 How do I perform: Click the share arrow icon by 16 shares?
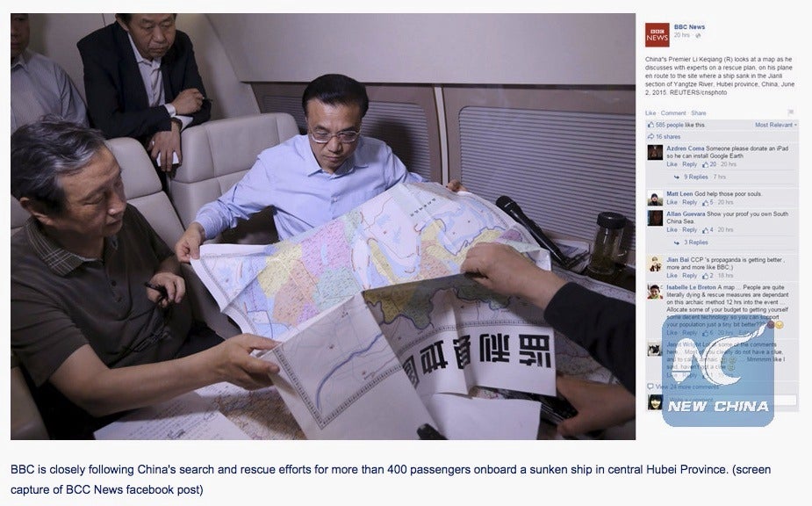651,137
